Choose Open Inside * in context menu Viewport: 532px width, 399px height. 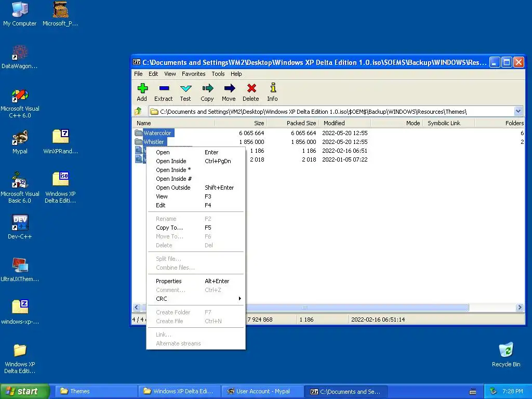[196, 170]
